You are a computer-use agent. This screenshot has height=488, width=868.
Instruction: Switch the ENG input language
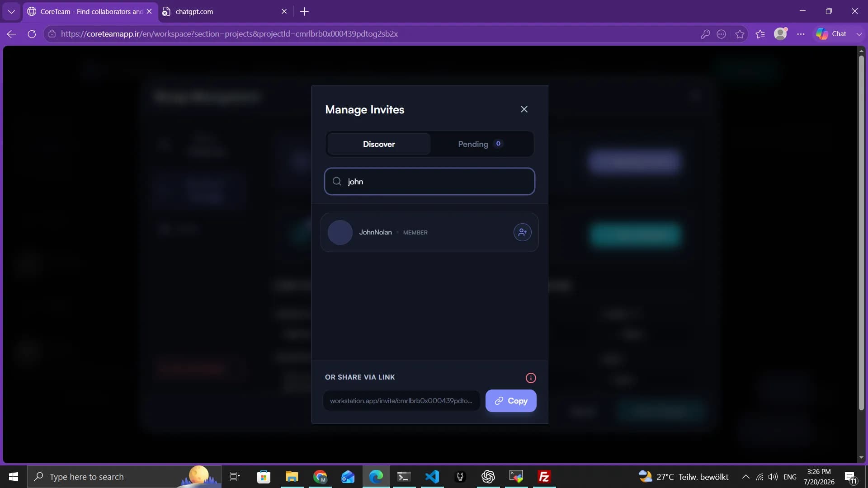click(x=790, y=477)
